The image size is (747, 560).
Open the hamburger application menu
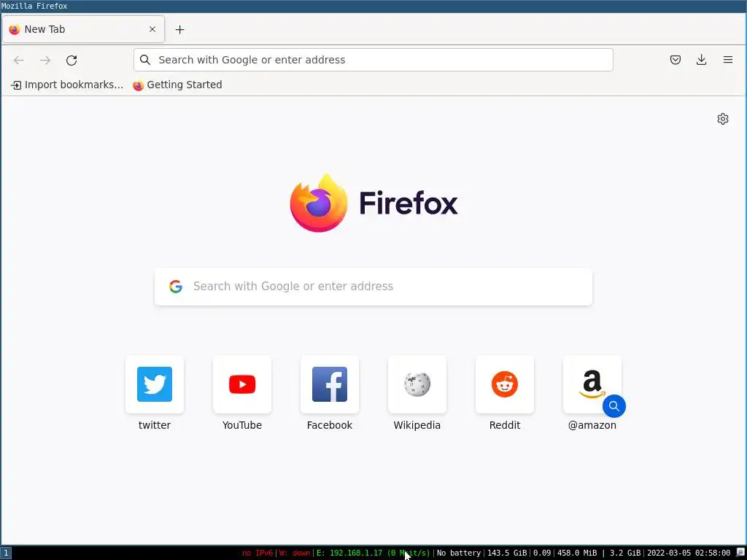coord(727,60)
